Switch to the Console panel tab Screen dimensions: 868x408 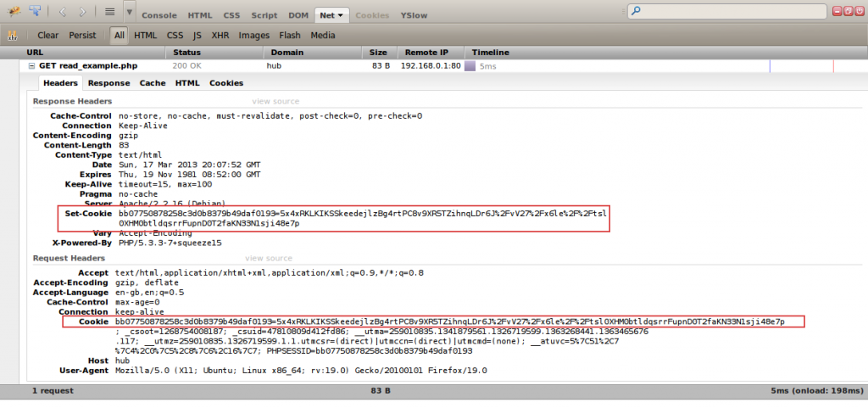tap(159, 15)
